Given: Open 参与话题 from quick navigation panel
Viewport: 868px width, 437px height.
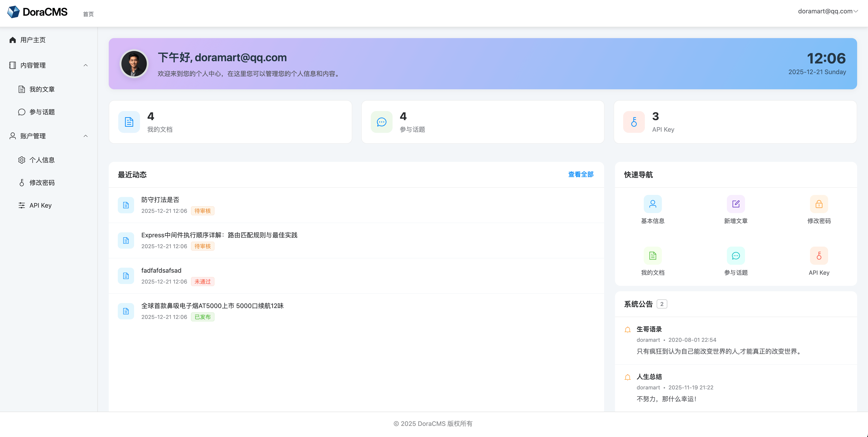Looking at the screenshot, I should [x=736, y=256].
